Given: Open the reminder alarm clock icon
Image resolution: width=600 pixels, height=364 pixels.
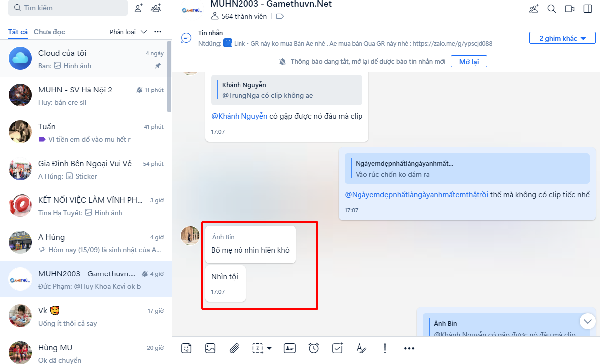Looking at the screenshot, I should [314, 348].
